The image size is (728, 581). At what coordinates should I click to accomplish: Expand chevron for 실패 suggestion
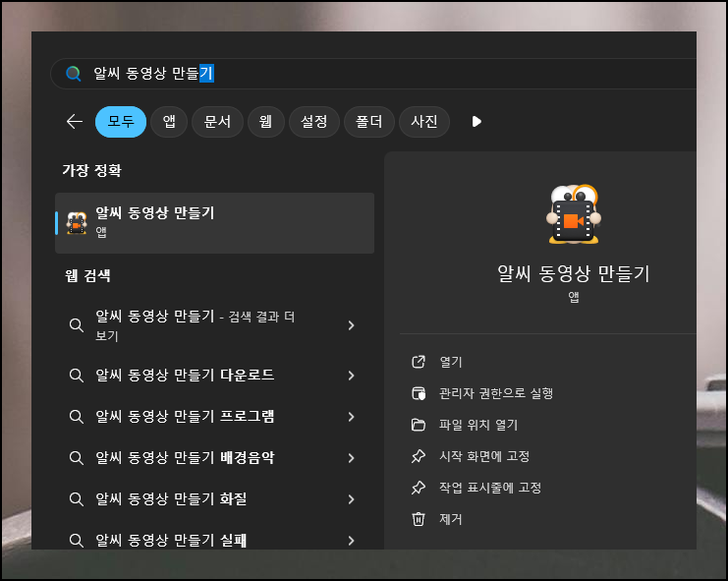[352, 540]
